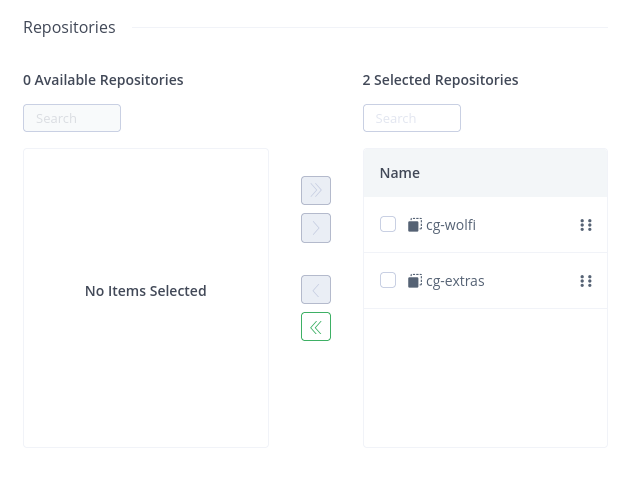Select the cg-extras repository name

[x=455, y=281]
